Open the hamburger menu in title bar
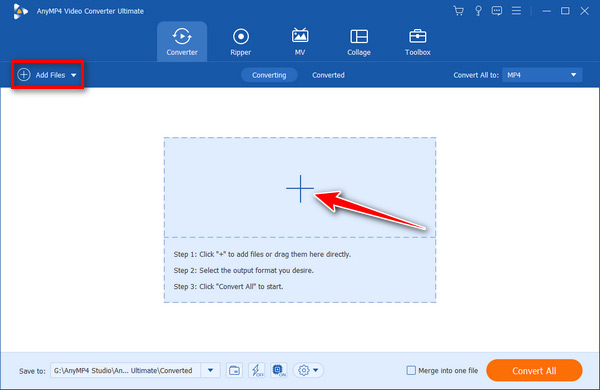The image size is (600, 390). (x=516, y=11)
